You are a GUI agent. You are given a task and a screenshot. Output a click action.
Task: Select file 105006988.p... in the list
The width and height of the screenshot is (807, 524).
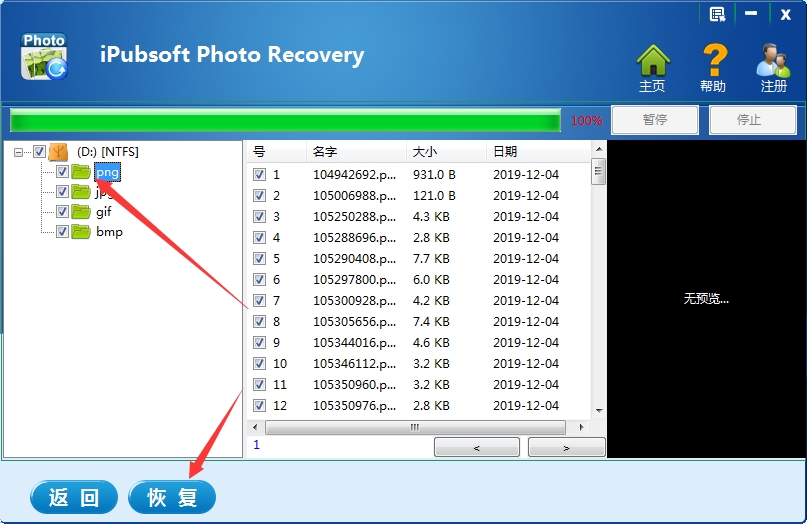tap(355, 196)
